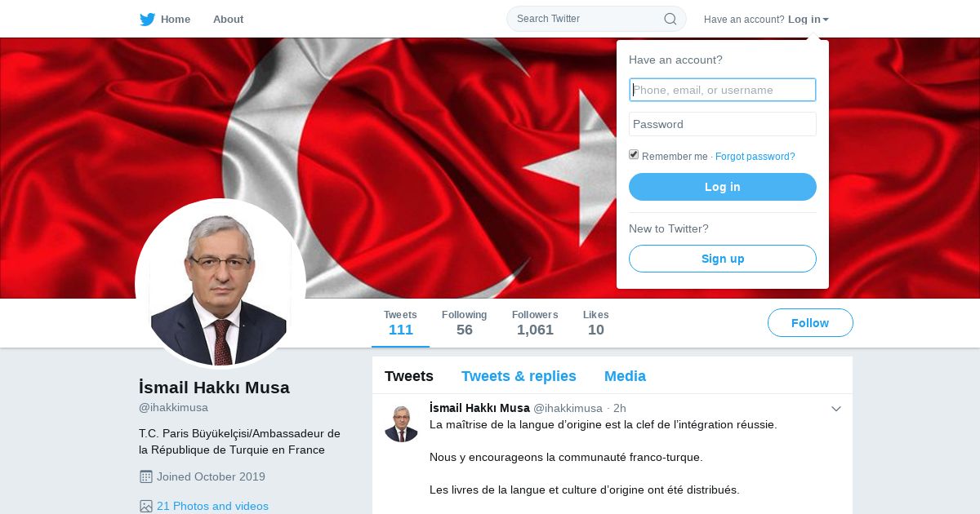Screen dimensions: 980x514
Task: Switch to the Tweets & replies tab
Action: coord(519,376)
